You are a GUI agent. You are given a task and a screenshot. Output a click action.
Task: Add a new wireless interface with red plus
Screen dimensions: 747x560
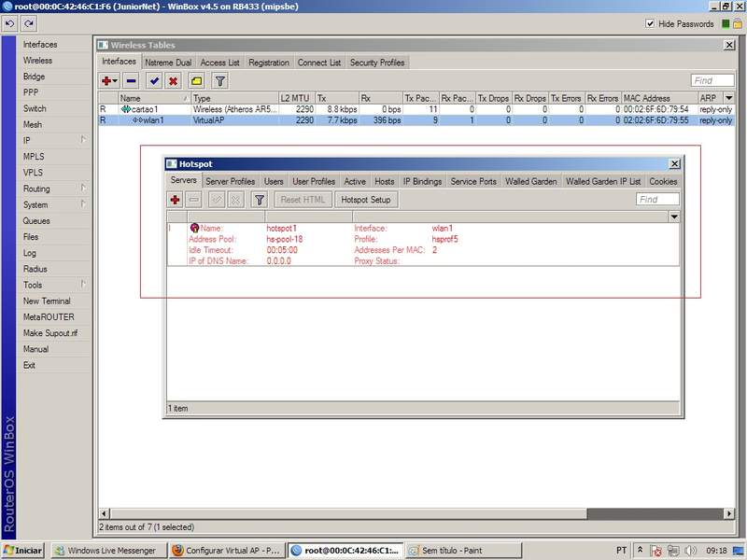tap(109, 81)
